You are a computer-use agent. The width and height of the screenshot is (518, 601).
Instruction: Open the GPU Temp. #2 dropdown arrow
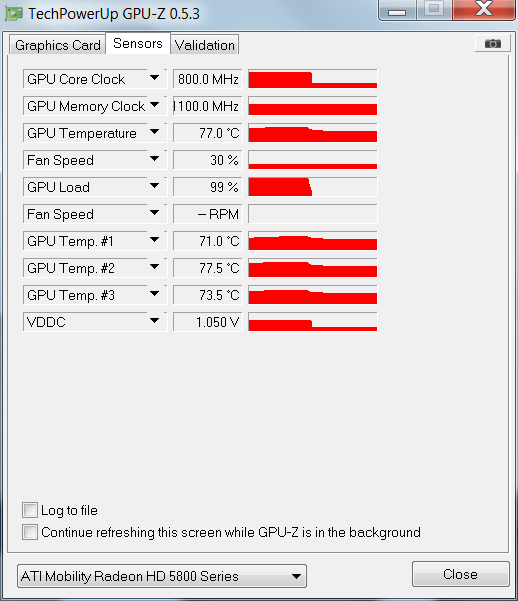pos(155,267)
